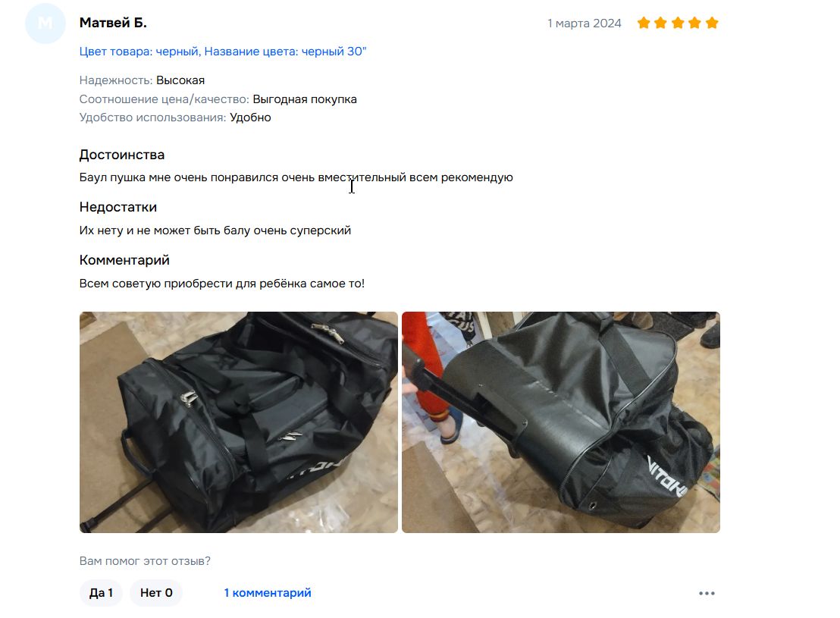Click the third rating star

point(679,23)
